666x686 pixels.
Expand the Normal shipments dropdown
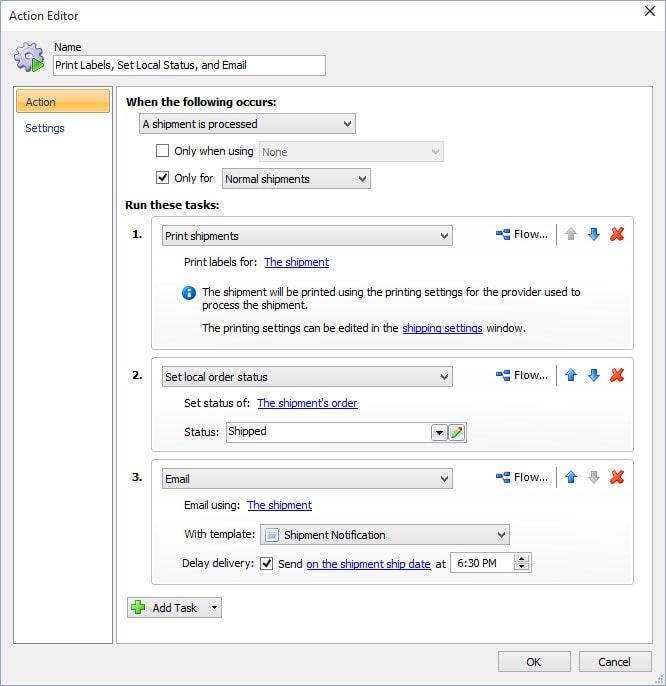click(296, 179)
